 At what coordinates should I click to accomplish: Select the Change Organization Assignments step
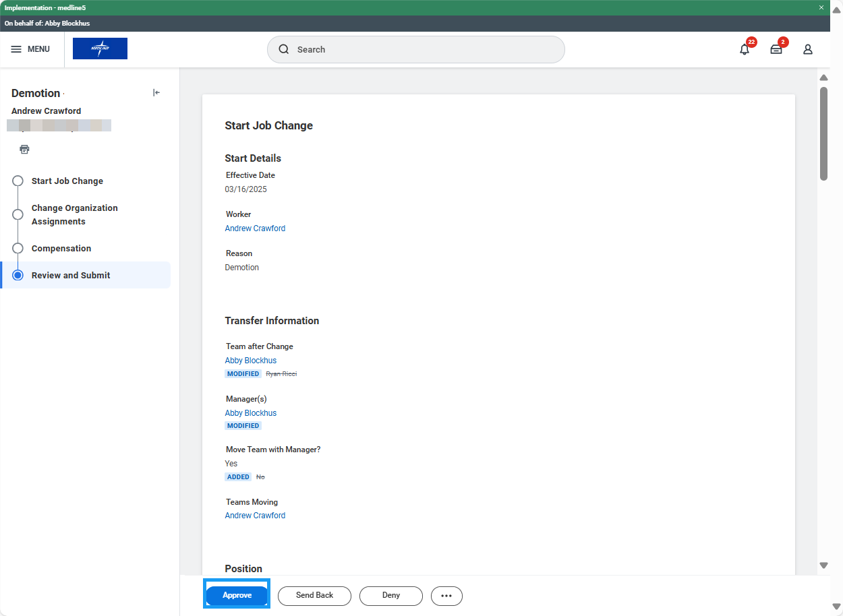[74, 214]
